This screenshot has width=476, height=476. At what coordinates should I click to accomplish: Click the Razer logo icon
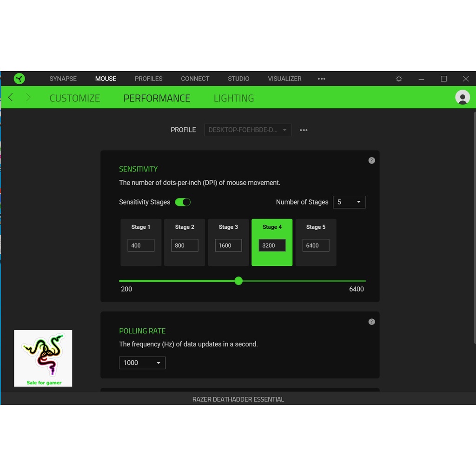tap(19, 79)
